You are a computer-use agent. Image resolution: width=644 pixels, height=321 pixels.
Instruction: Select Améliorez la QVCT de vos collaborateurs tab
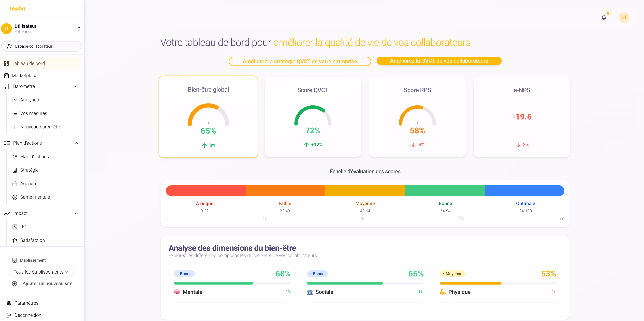[439, 61]
